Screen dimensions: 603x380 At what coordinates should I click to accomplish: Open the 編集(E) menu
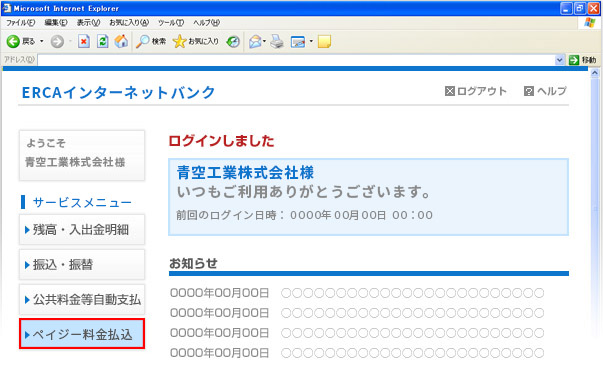56,23
